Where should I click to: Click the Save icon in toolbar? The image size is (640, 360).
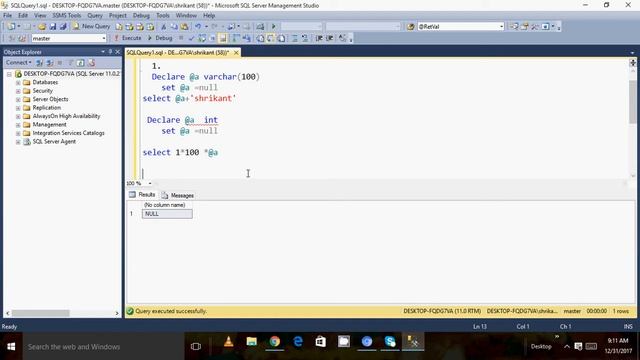pyautogui.click(x=53, y=27)
